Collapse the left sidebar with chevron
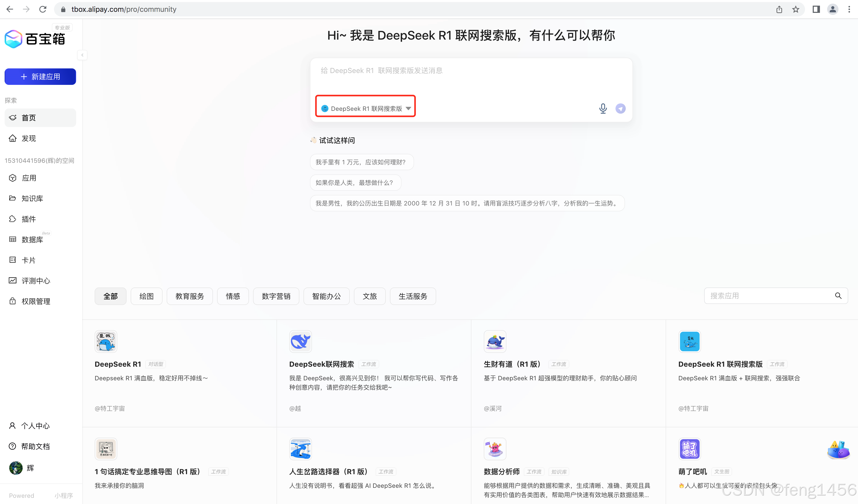This screenshot has width=858, height=504. coord(82,55)
